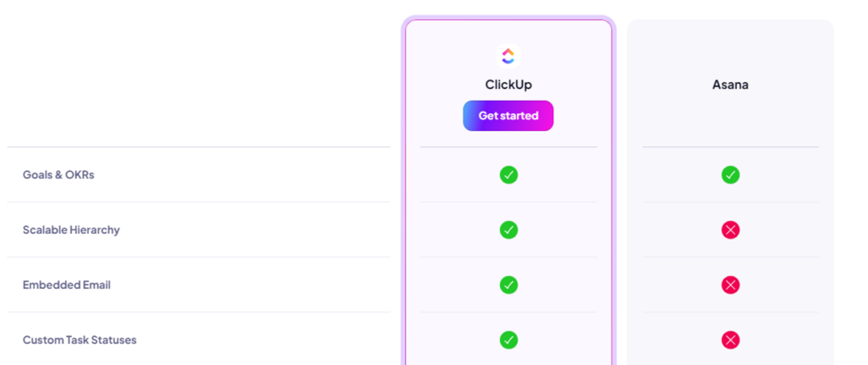This screenshot has height=365, width=868.
Task: Select the Custom Task Statuses row label
Action: 80,340
